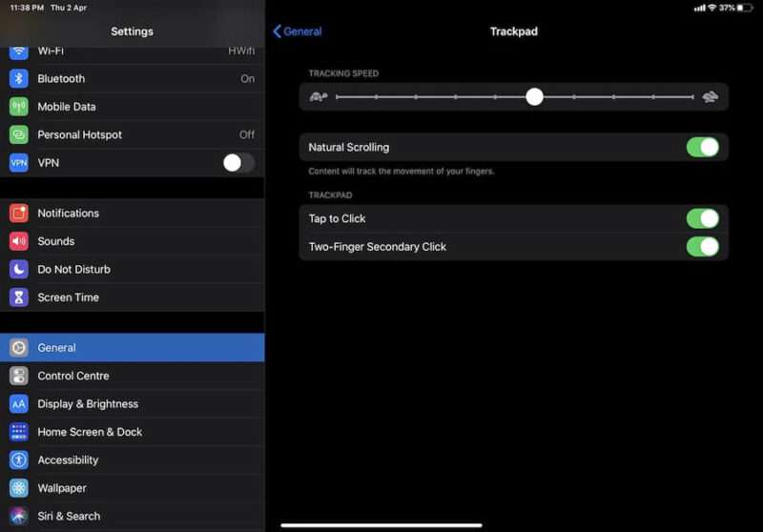
Task: Tap the Do Not Disturb moon icon
Action: click(x=19, y=270)
